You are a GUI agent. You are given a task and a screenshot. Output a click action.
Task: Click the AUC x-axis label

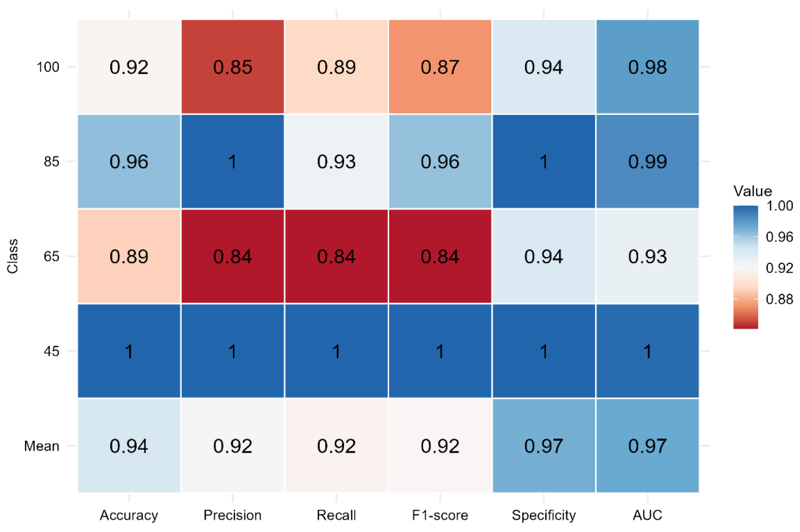coord(647,515)
